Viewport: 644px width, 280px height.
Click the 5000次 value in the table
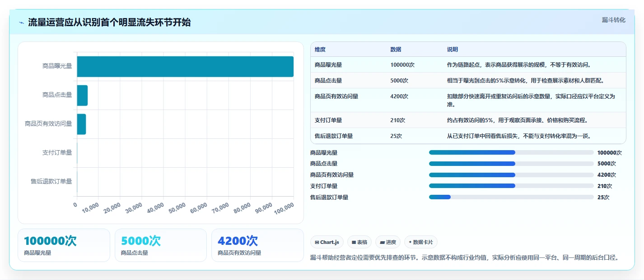pos(400,81)
